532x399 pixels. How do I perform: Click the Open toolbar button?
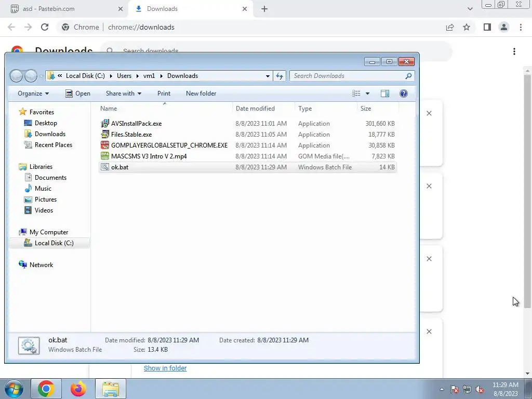[78, 94]
